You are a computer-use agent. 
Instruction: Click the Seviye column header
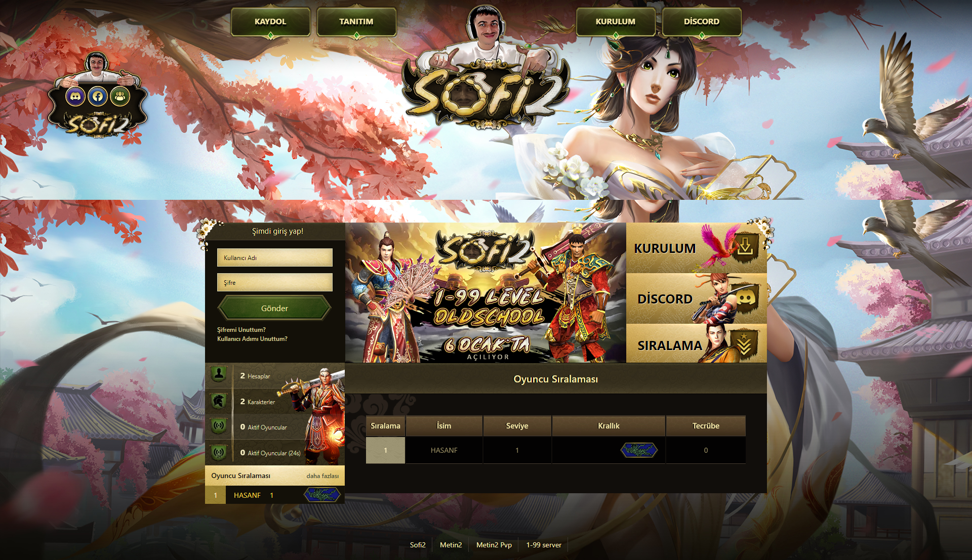point(517,426)
